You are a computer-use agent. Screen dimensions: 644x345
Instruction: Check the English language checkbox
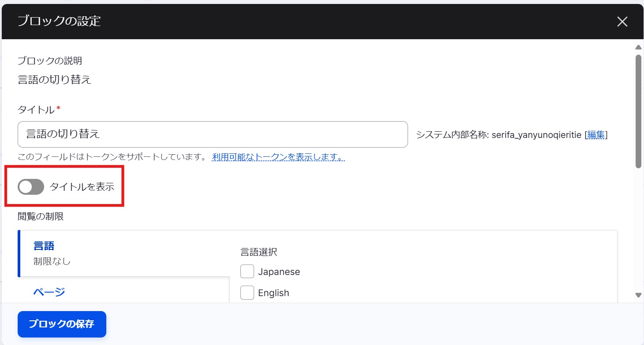click(x=247, y=293)
